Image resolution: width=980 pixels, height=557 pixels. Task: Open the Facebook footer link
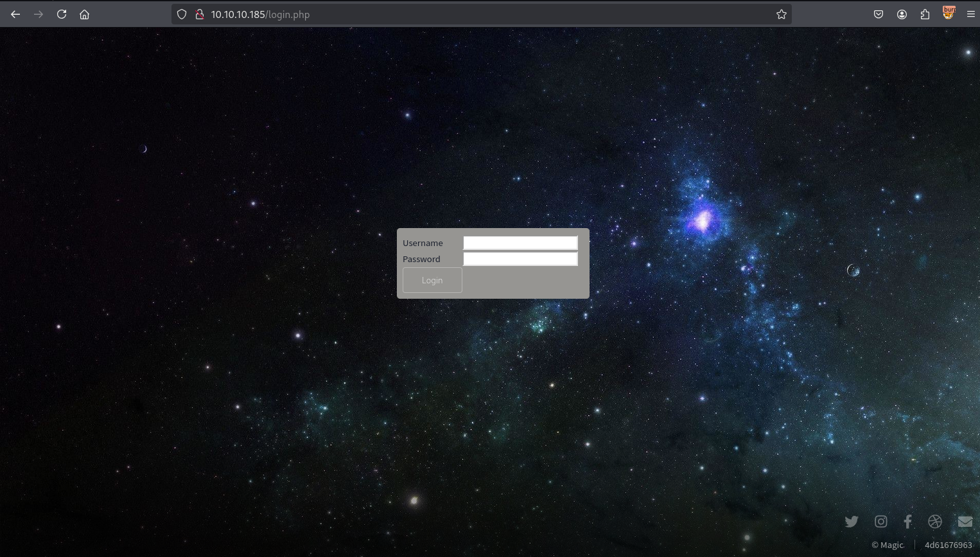(x=907, y=522)
